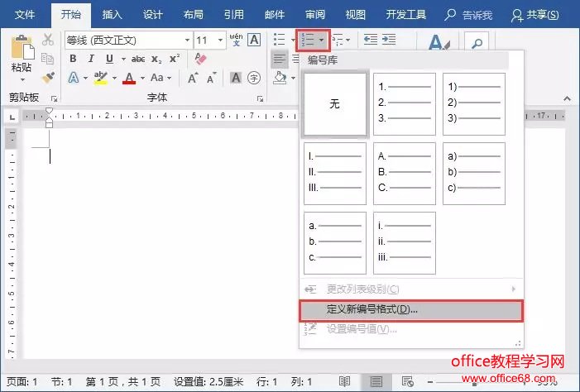Click the zoom out minus button
Screen dimensions: 580x392
[430, 381]
